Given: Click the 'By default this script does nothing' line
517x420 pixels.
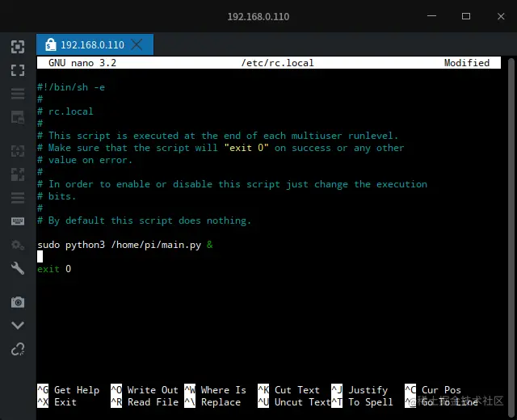Looking at the screenshot, I should (x=144, y=220).
